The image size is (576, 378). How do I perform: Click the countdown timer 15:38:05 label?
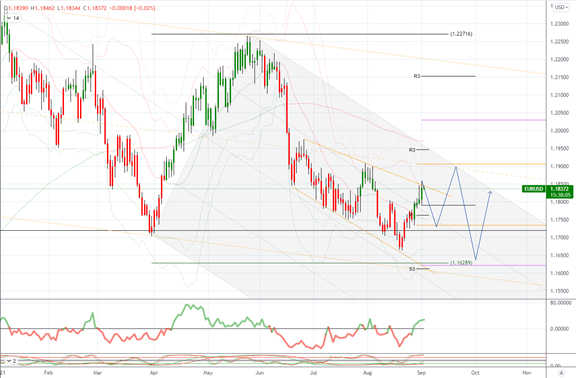point(560,195)
